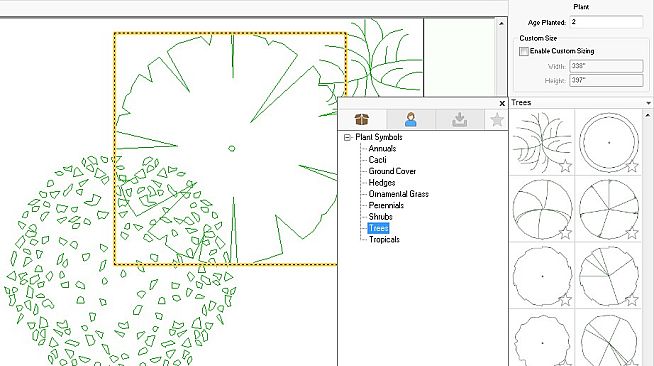Screen dimensions: 654x366
Task: Choose the wavy-edge tree with radial lines
Action: tap(609, 276)
